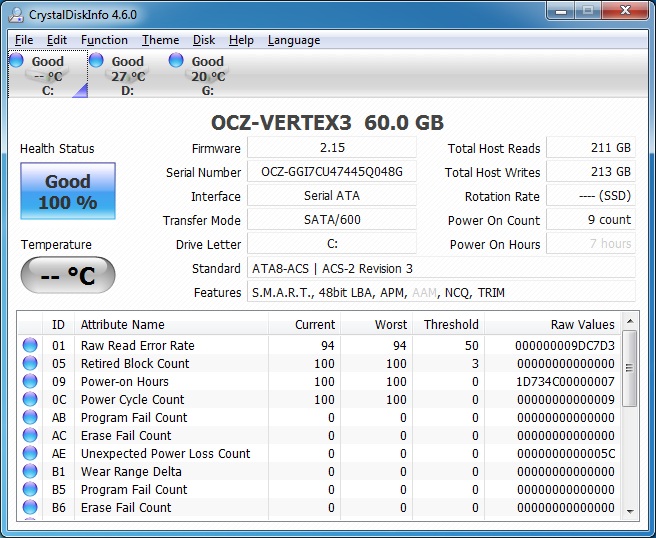The image size is (656, 538).
Task: Click status icon for Unexpected Power Loss Count
Action: coord(30,453)
